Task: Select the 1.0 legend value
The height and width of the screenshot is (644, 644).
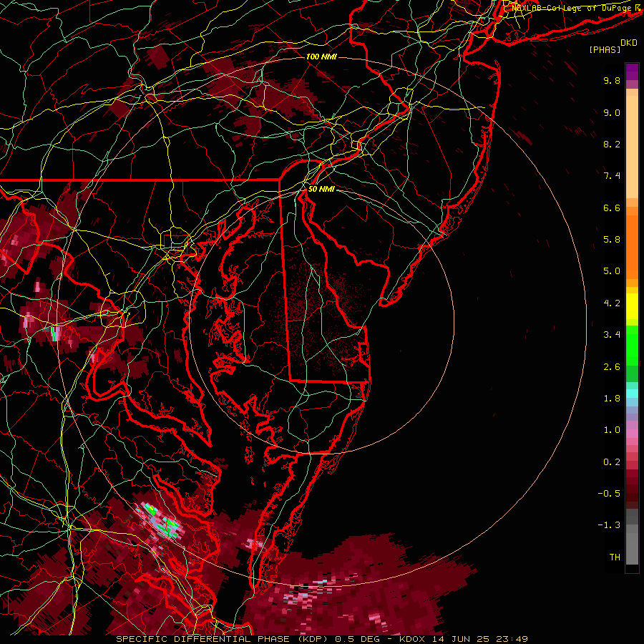Action: (612, 430)
